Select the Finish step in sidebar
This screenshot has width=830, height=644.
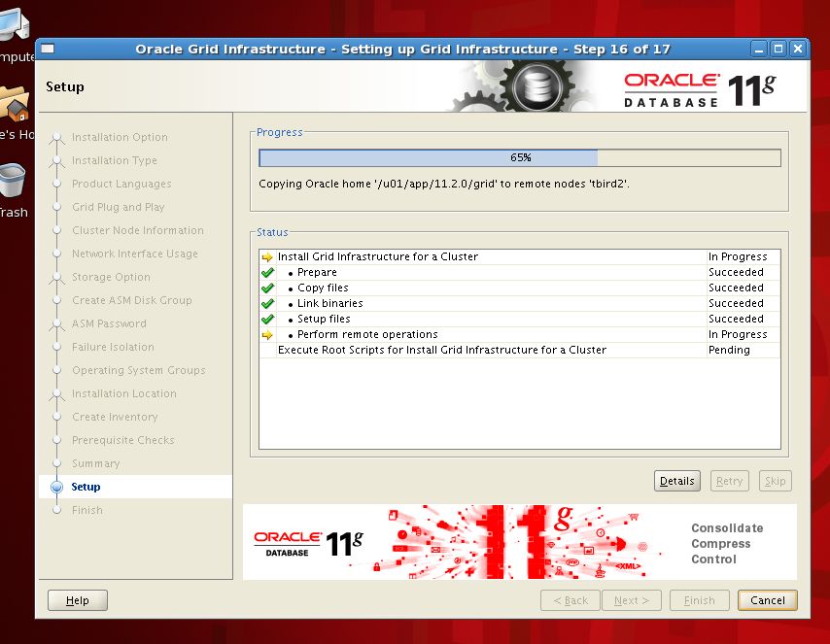[86, 510]
